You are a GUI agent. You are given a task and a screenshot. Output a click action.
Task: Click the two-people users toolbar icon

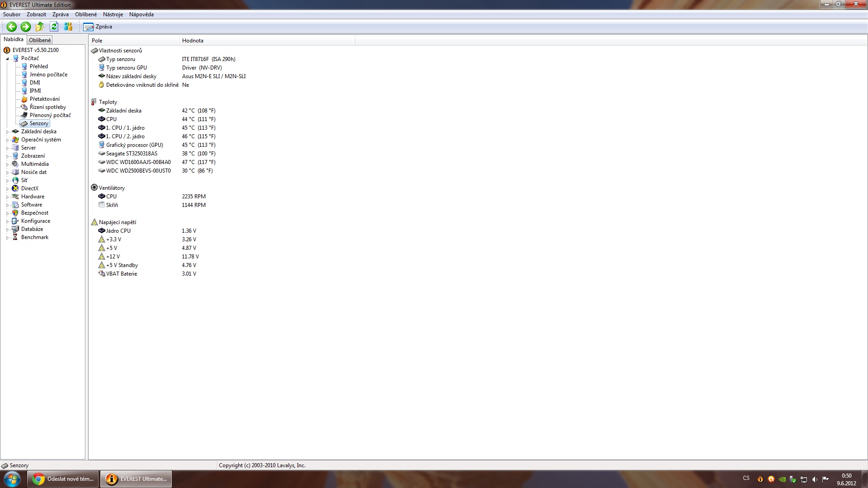tap(68, 27)
